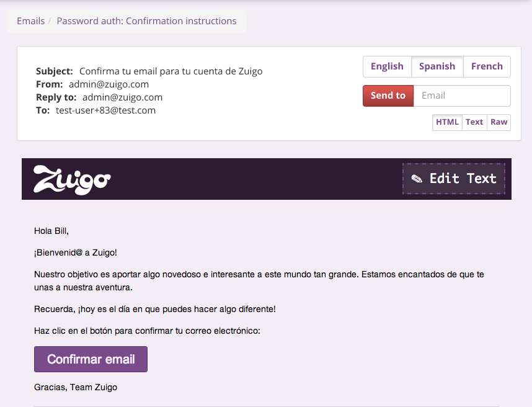Click the signature Gracias, Team Zuigo
Image resolution: width=532 pixels, height=407 pixels.
pos(75,387)
